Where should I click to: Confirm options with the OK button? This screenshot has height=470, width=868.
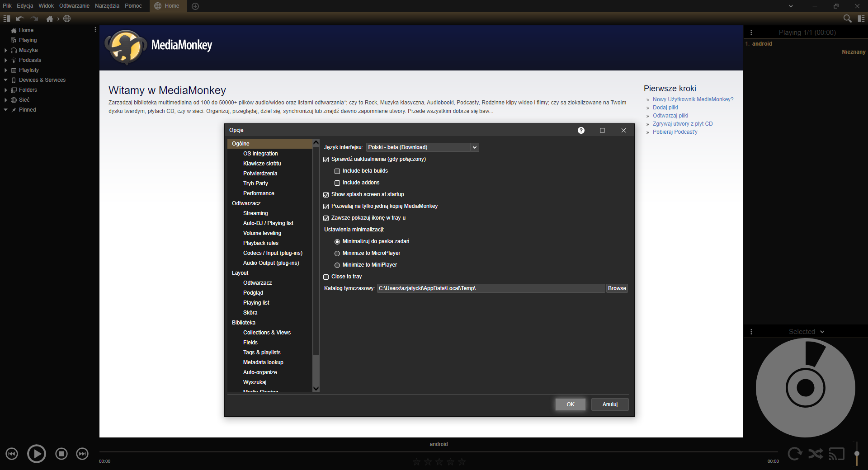click(x=571, y=404)
